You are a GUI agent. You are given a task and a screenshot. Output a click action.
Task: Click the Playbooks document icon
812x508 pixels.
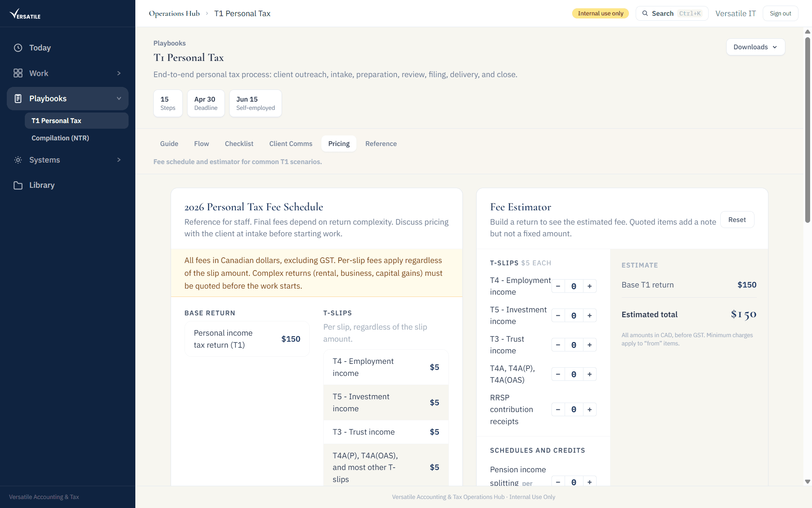18,99
